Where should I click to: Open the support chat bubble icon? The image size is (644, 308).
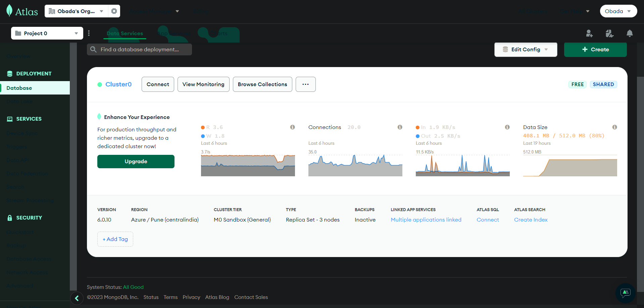[626, 293]
